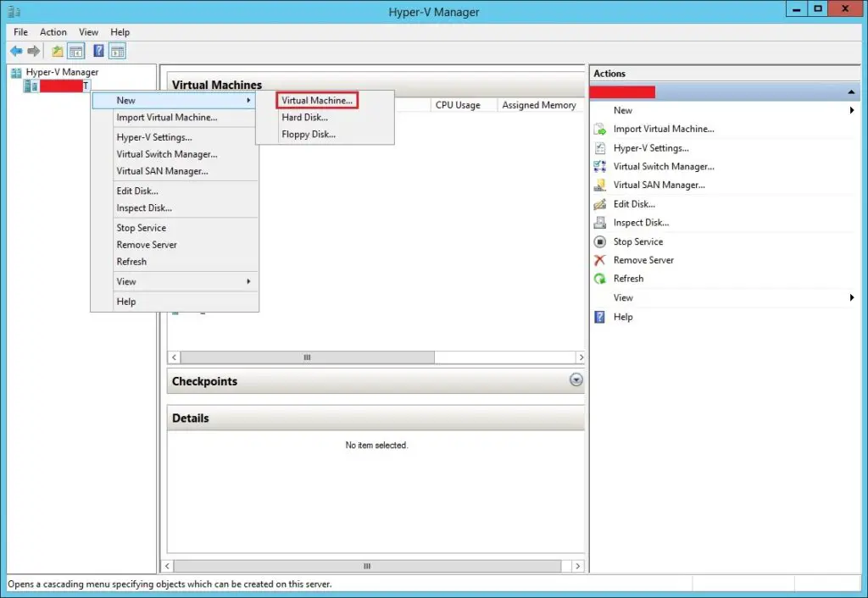Click Inspect Disk icon in Actions pane
The height and width of the screenshot is (598, 868).
(599, 223)
